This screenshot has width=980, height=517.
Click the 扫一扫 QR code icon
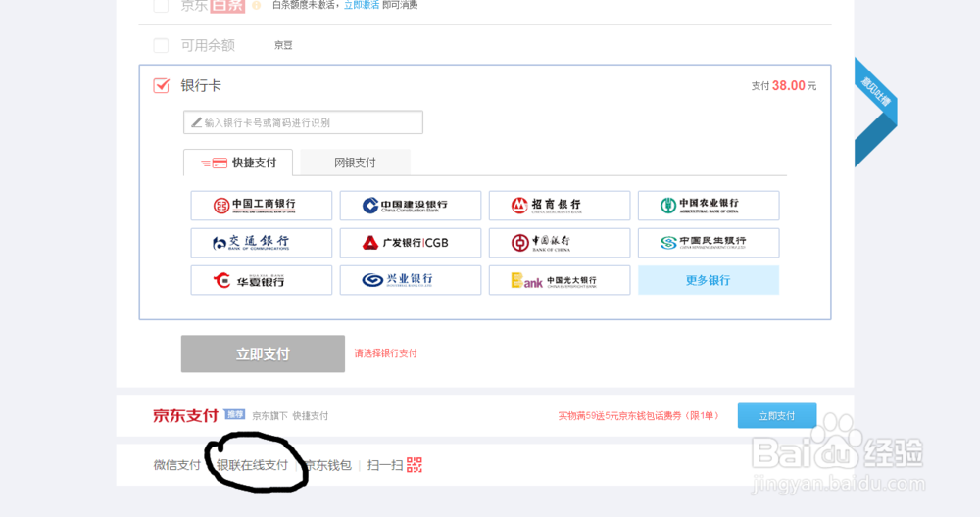[415, 465]
